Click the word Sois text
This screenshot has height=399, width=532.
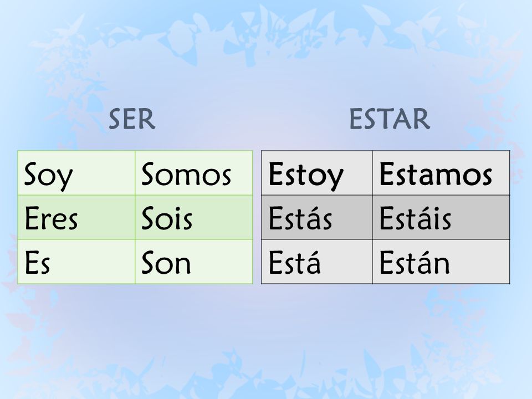[167, 218]
